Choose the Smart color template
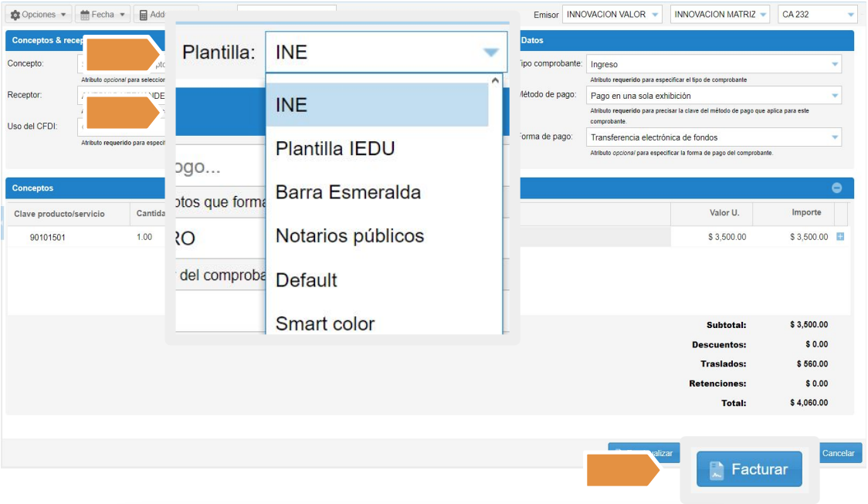This screenshot has width=868, height=504. [x=324, y=323]
